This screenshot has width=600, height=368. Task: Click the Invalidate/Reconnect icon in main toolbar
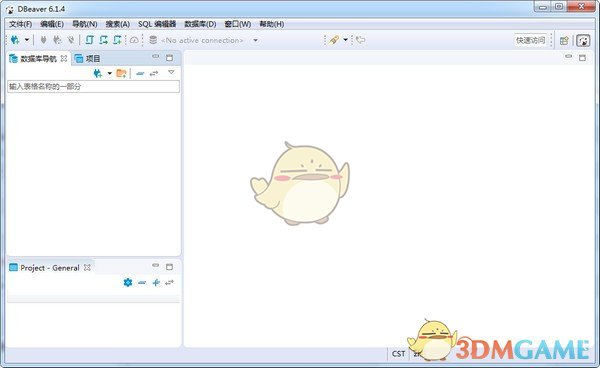(x=57, y=40)
